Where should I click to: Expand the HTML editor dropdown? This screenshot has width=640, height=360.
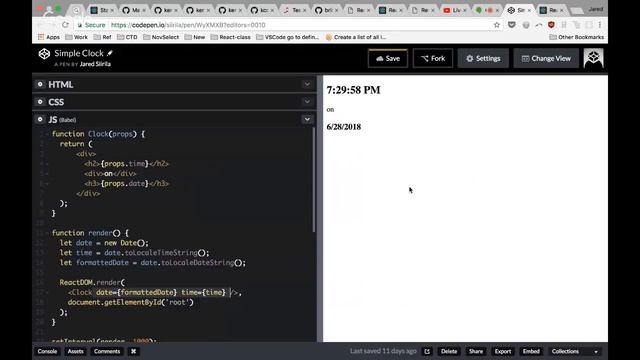point(307,84)
